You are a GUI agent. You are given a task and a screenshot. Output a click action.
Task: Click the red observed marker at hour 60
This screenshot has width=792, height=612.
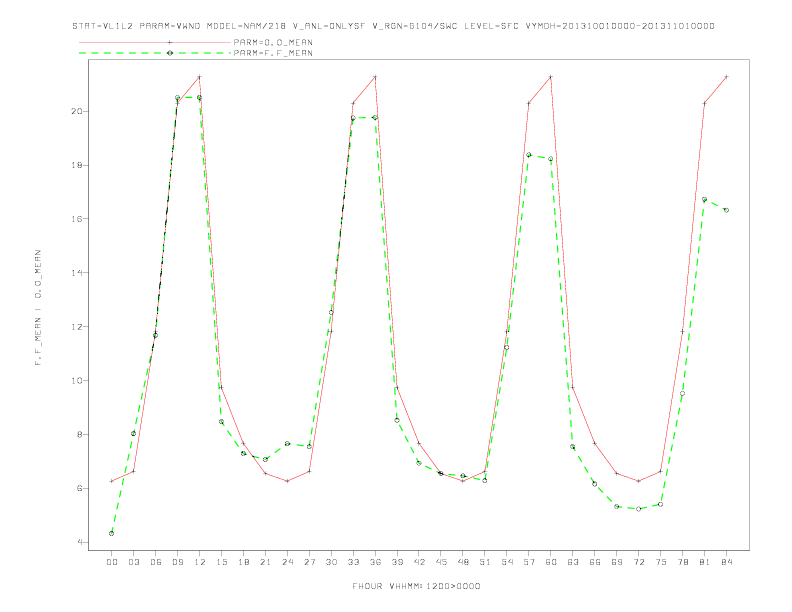click(x=551, y=77)
